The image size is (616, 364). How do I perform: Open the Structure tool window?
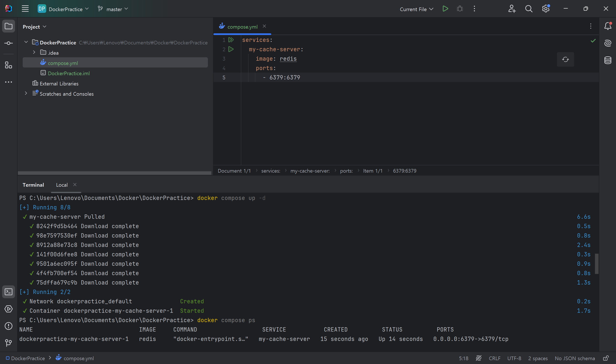tap(9, 65)
